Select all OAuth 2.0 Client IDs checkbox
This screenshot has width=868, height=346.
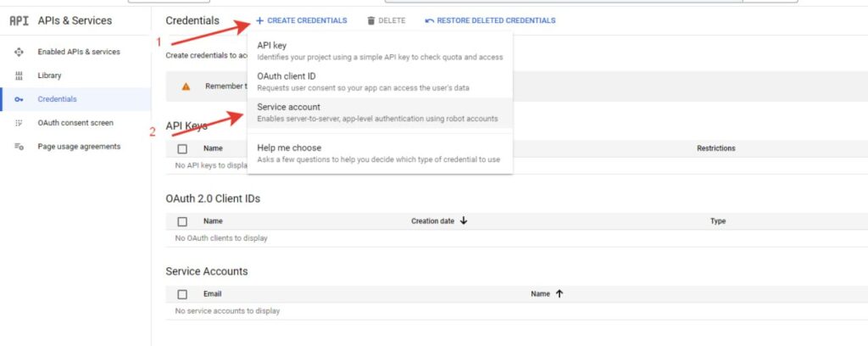click(x=182, y=221)
